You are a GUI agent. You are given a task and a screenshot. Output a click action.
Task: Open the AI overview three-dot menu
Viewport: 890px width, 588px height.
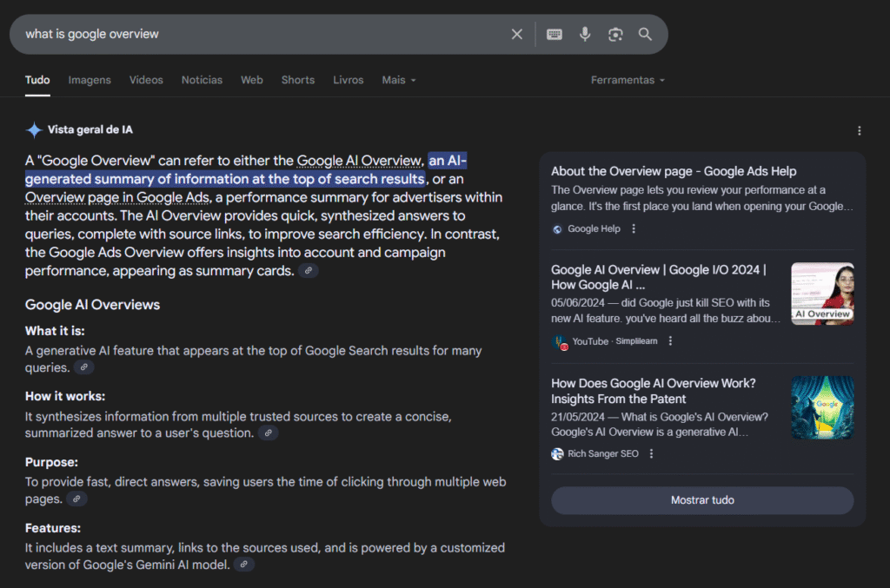pos(860,131)
